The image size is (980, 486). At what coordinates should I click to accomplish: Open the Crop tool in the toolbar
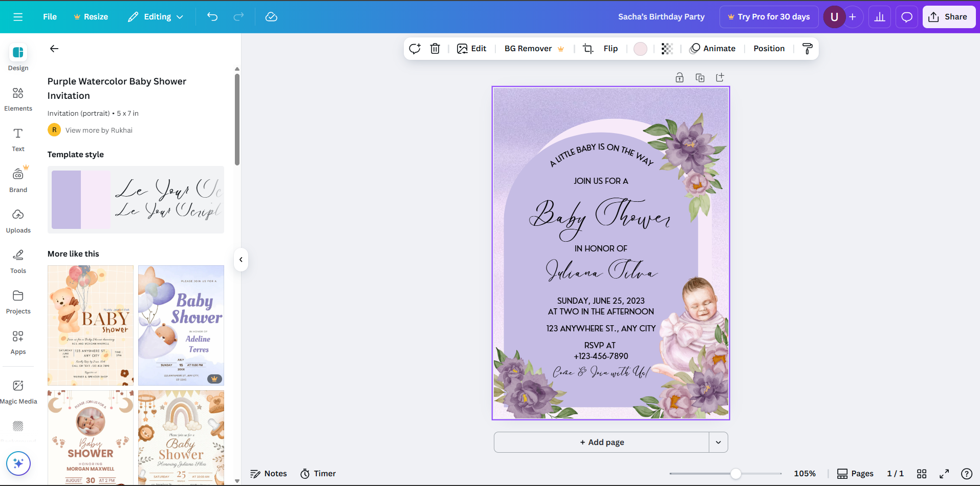(x=587, y=48)
